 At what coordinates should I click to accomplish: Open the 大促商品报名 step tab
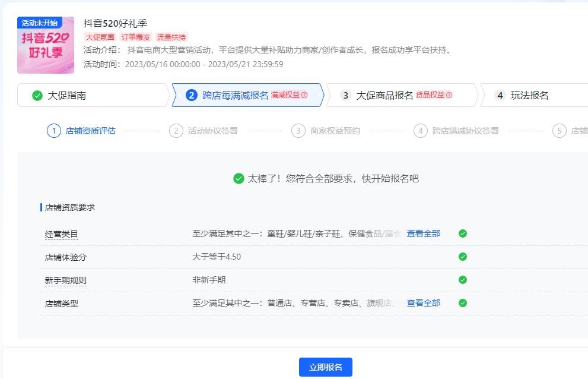(x=402, y=96)
